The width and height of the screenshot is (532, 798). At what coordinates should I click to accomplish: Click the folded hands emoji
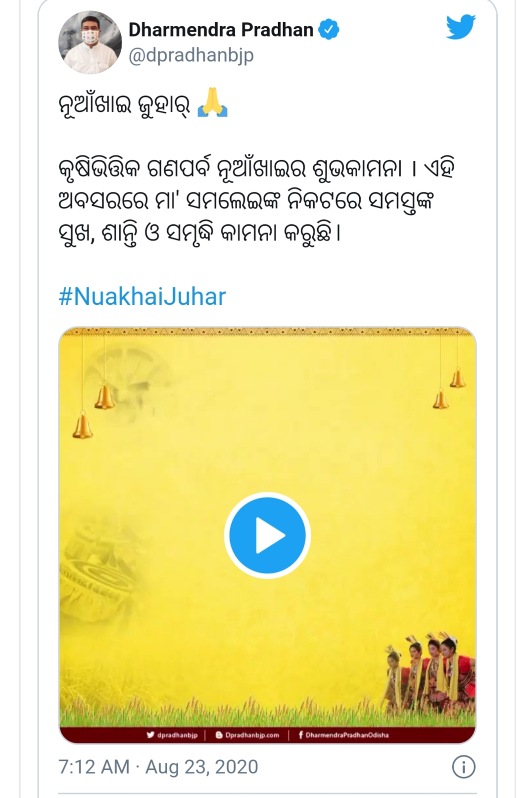[212, 103]
